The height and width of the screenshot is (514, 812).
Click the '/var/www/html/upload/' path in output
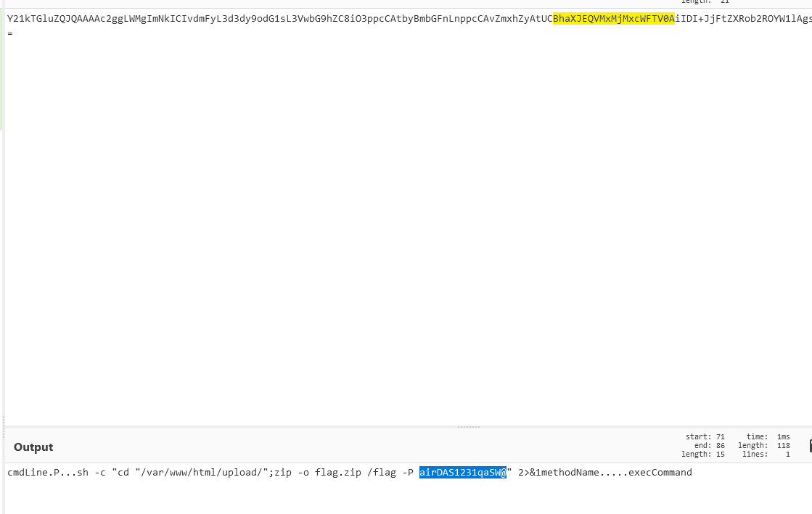pyautogui.click(x=202, y=472)
